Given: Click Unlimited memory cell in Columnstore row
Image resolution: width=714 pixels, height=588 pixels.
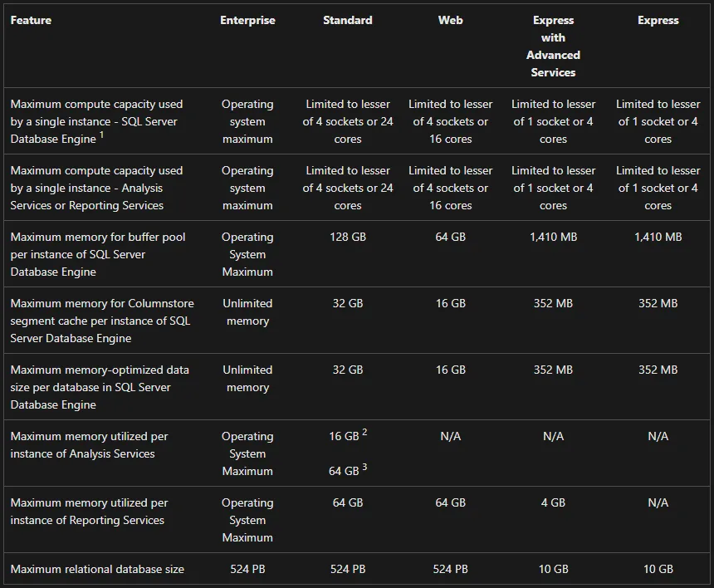Looking at the screenshot, I should point(247,312).
